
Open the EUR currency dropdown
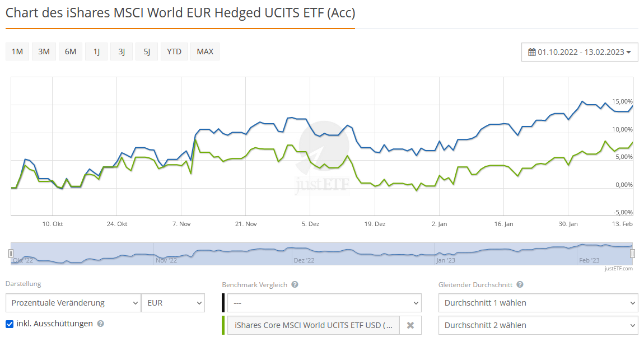pos(173,303)
